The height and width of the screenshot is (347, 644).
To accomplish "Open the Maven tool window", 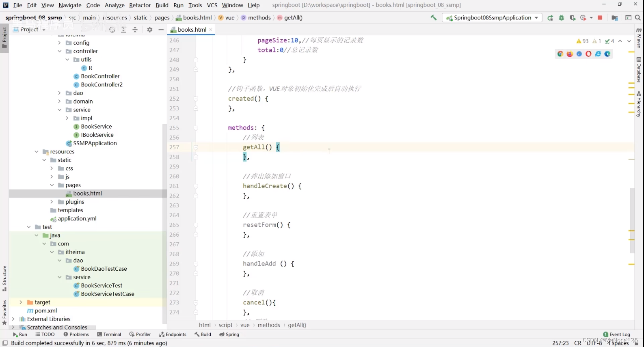I will coord(639,38).
